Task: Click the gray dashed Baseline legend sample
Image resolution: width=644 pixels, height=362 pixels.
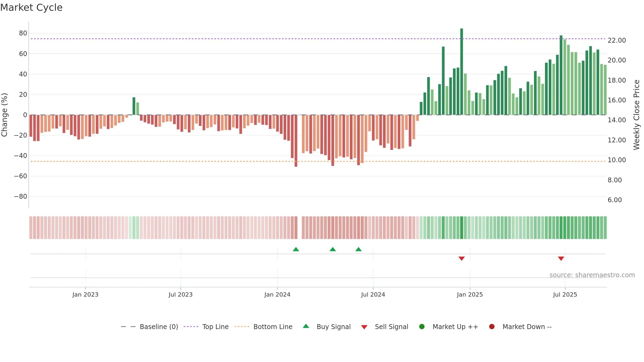Action: [128, 327]
